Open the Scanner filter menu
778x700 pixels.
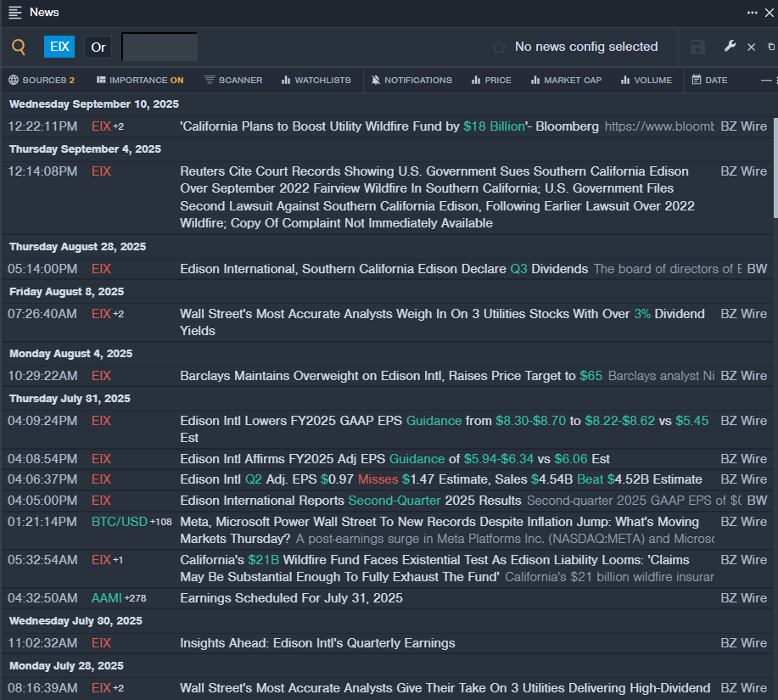[233, 80]
